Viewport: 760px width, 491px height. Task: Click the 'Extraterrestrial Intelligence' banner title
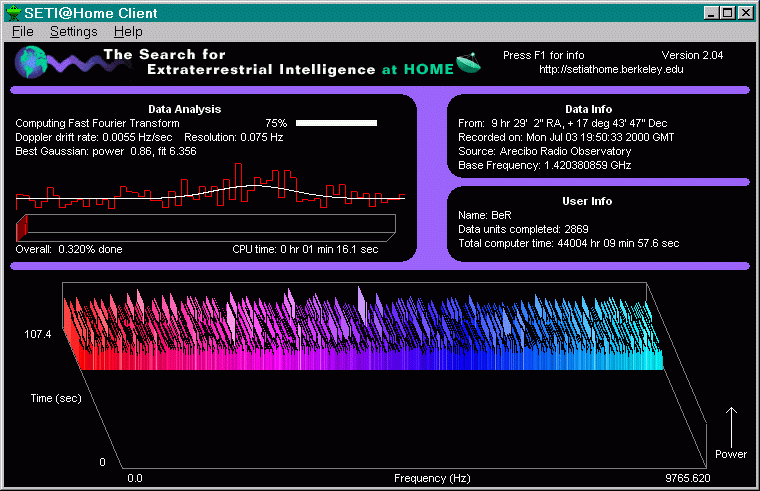tap(261, 70)
